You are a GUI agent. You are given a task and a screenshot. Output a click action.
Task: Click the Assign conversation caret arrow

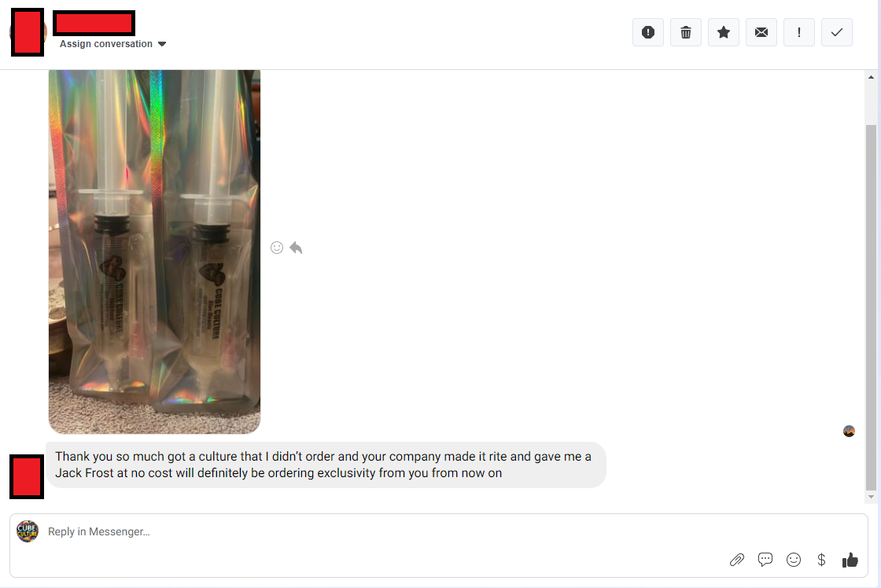(x=162, y=44)
